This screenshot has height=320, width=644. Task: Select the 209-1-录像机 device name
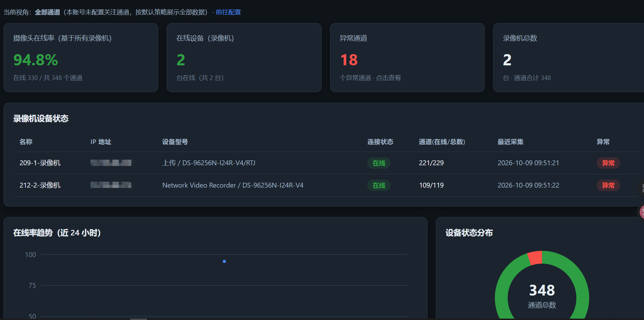pyautogui.click(x=40, y=163)
